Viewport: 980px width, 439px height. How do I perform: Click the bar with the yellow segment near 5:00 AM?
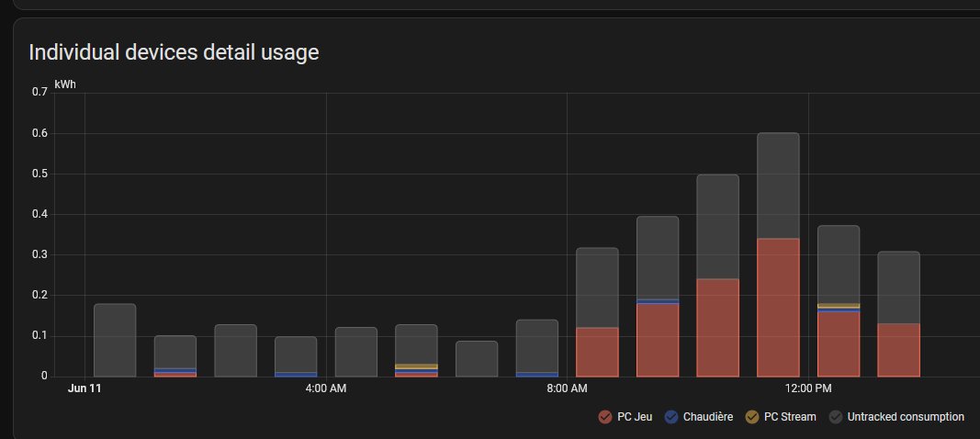pyautogui.click(x=416, y=350)
